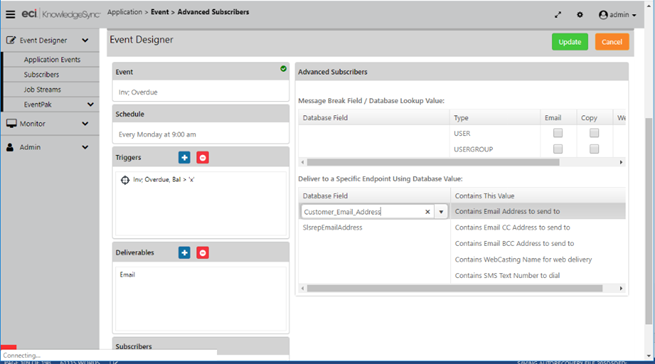Image resolution: width=655 pixels, height=364 pixels.
Task: Remove a trigger with the red minus icon
Action: [x=203, y=158]
